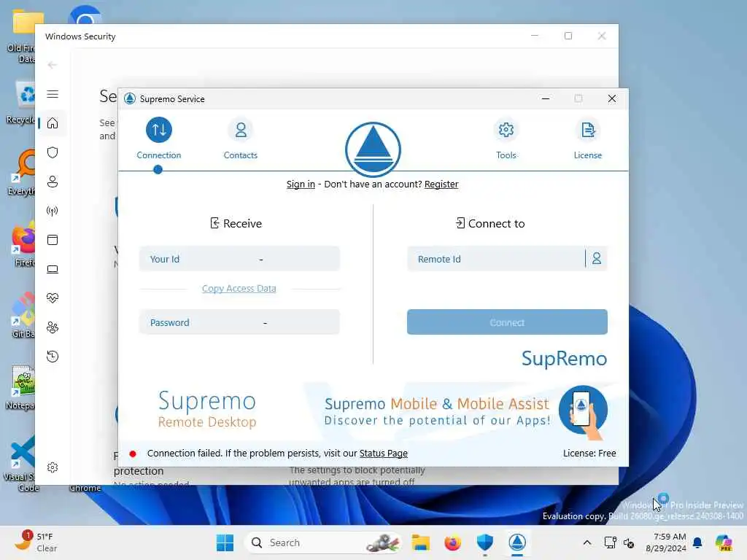This screenshot has height=560, width=747.
Task: Click the Sign in link
Action: (x=301, y=184)
